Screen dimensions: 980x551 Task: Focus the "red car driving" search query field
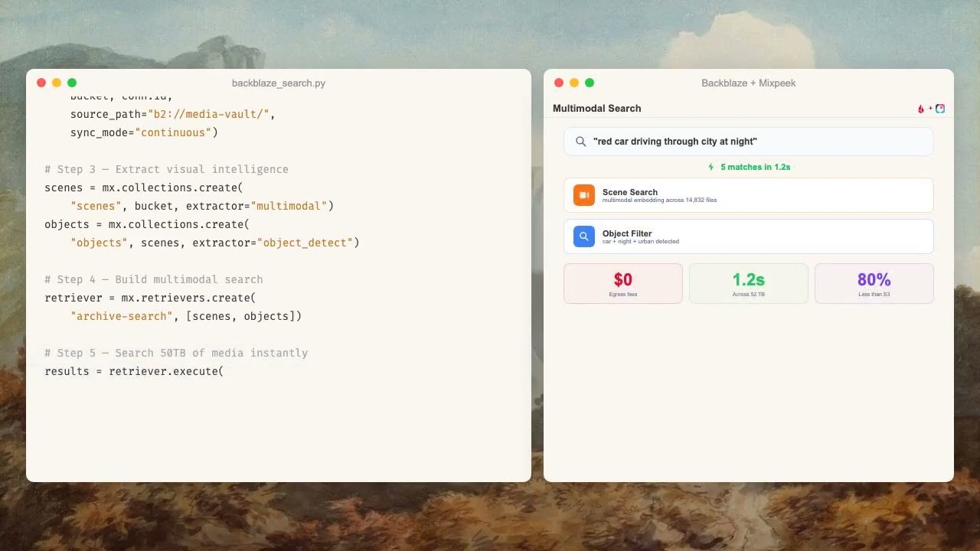coord(749,142)
